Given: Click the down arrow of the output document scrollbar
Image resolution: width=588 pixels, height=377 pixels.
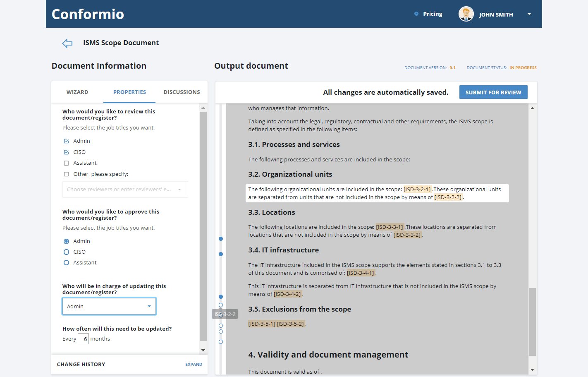Looking at the screenshot, I should tap(533, 370).
